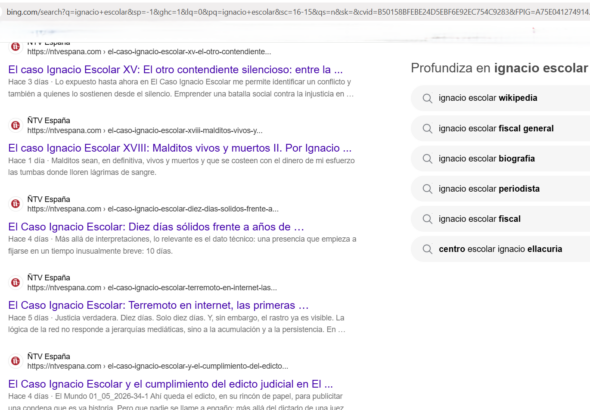Click the ntvespana.com URL above the Terremoto result
The image size is (590, 410).
pyautogui.click(x=152, y=288)
